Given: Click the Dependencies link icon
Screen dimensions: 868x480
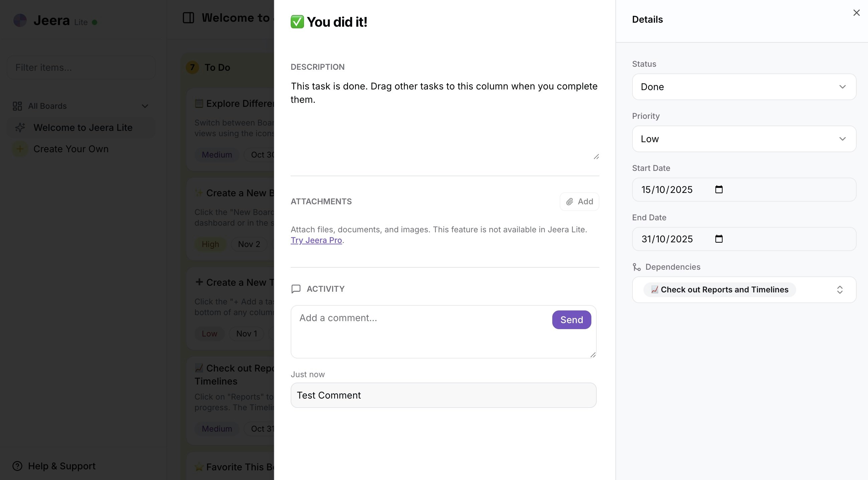Looking at the screenshot, I should pyautogui.click(x=637, y=267).
